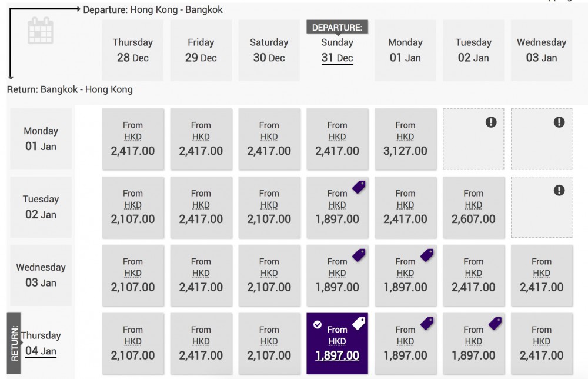The image size is (588, 379).
Task: Click the tag icon on Sunday's 1,897.00 fare, Tuesday return
Action: [358, 185]
